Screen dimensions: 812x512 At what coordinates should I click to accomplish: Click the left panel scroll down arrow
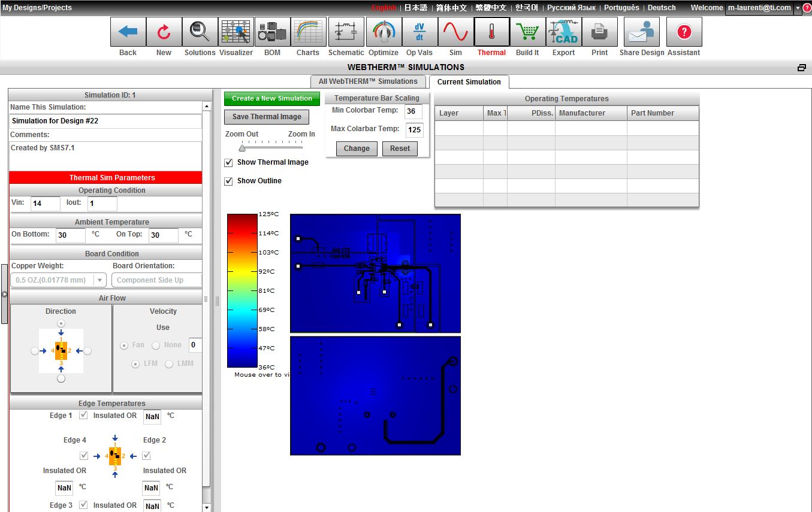coord(207,508)
